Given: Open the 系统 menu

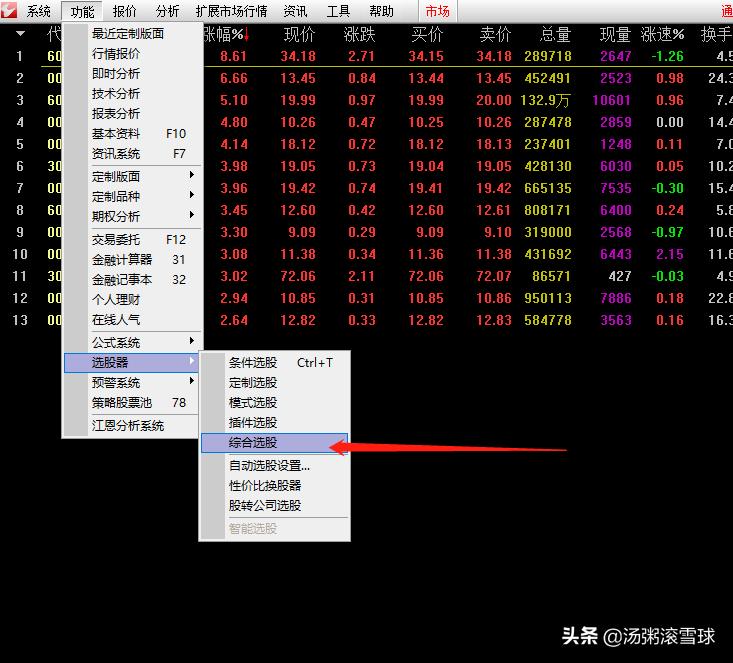Looking at the screenshot, I should point(38,11).
